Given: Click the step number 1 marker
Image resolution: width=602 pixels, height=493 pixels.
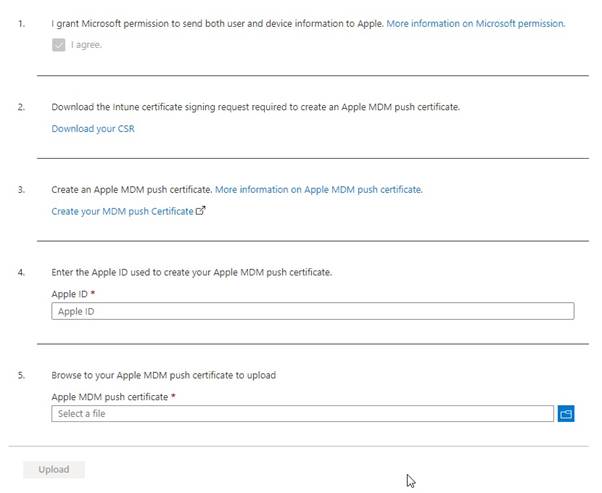Looking at the screenshot, I should pos(21,22).
